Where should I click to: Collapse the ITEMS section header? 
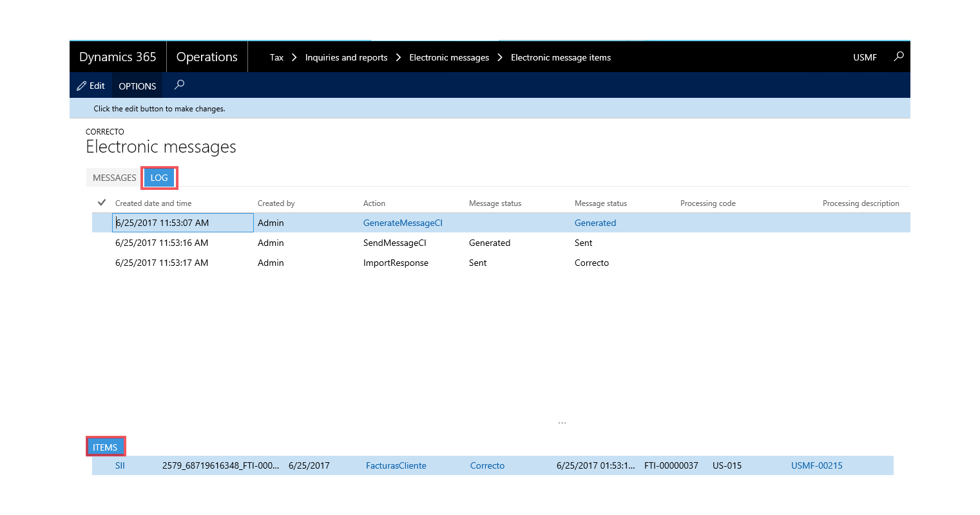click(x=105, y=447)
